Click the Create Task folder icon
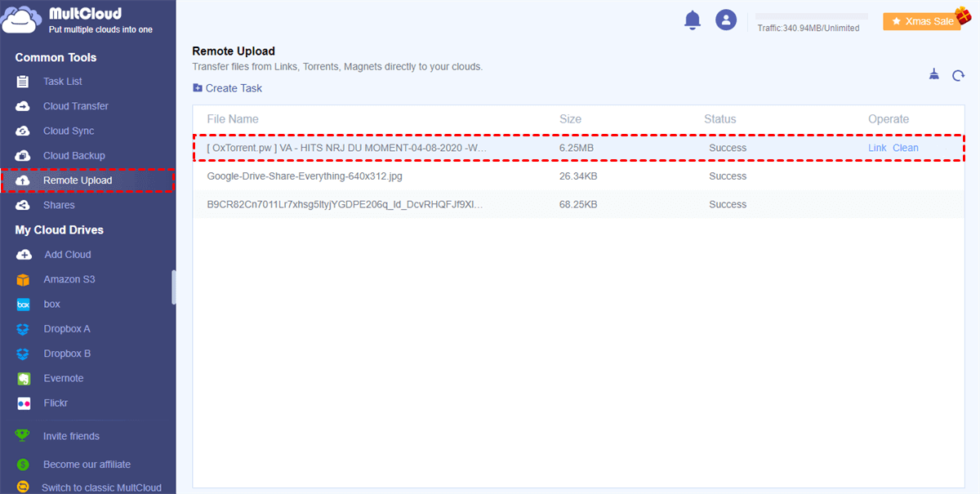 (x=198, y=88)
